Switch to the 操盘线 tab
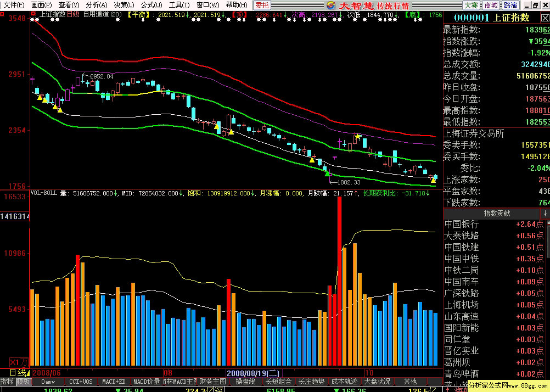Screen dimensions: 550x392 click(x=245, y=382)
